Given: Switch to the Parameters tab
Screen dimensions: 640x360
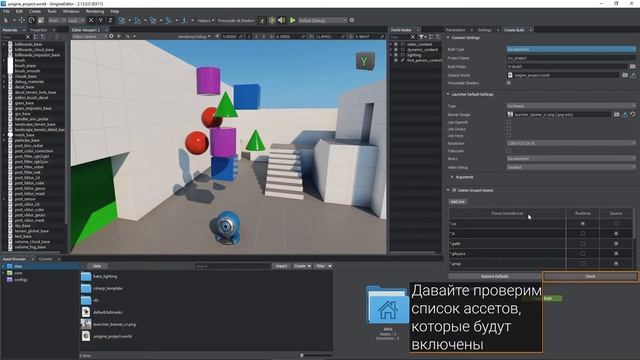Looking at the screenshot, I should 456,30.
